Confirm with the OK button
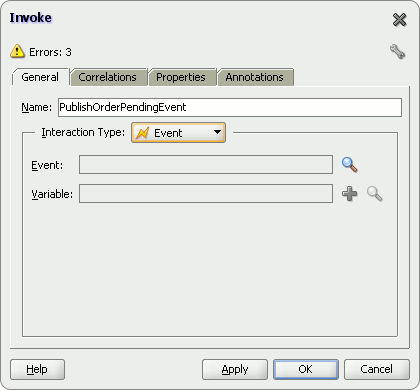The height and width of the screenshot is (391, 420). 306,369
